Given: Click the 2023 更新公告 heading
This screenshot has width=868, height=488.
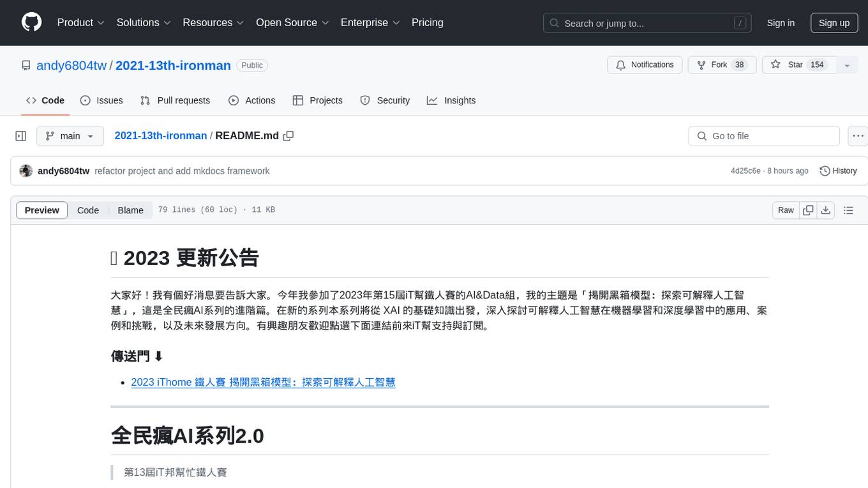Looking at the screenshot, I should pyautogui.click(x=185, y=257).
